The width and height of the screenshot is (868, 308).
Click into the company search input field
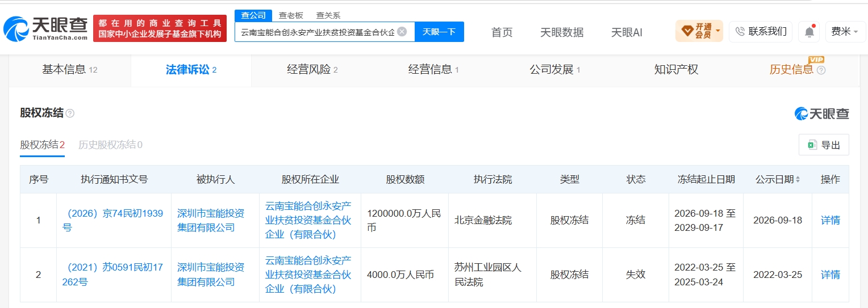317,32
